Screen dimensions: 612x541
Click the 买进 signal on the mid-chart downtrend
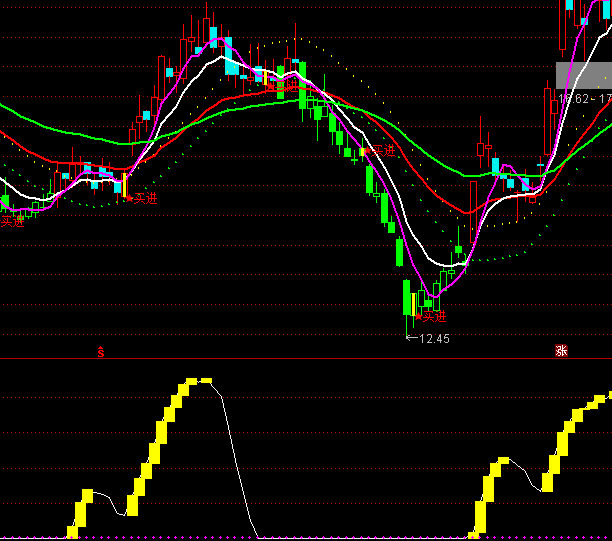(382, 150)
